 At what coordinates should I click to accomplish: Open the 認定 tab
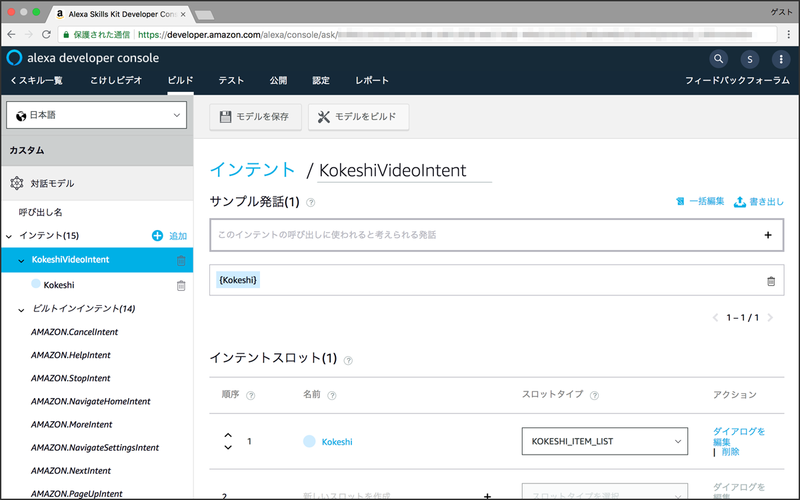(321, 80)
